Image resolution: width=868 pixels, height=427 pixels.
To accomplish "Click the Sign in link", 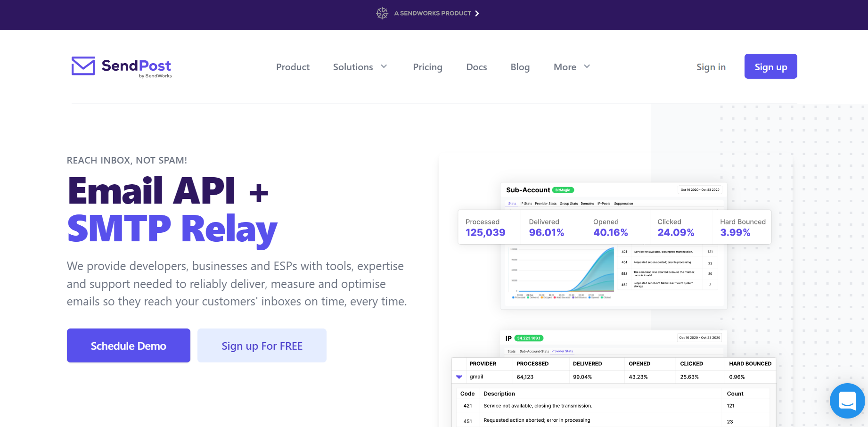I will (711, 67).
